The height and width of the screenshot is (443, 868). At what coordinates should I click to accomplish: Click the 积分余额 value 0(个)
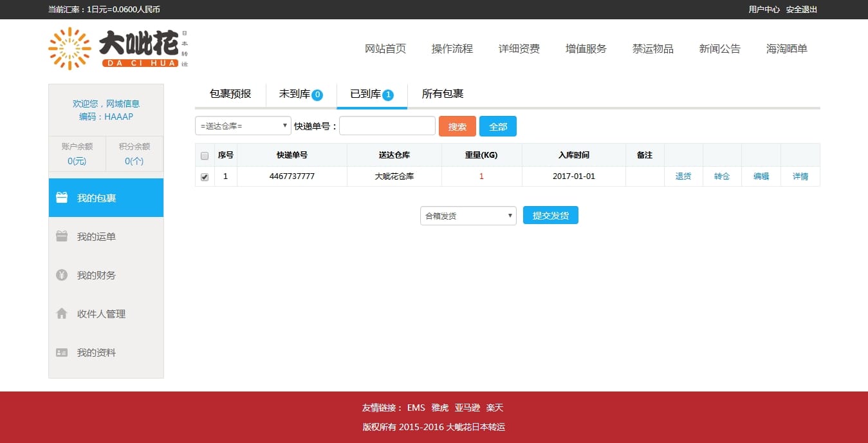pyautogui.click(x=134, y=161)
